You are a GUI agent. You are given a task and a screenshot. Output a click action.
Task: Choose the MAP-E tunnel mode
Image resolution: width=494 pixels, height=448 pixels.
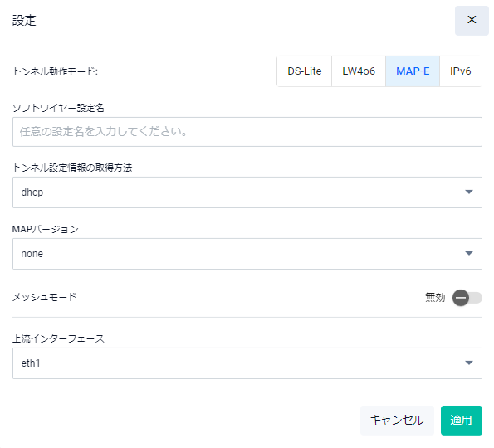[413, 71]
